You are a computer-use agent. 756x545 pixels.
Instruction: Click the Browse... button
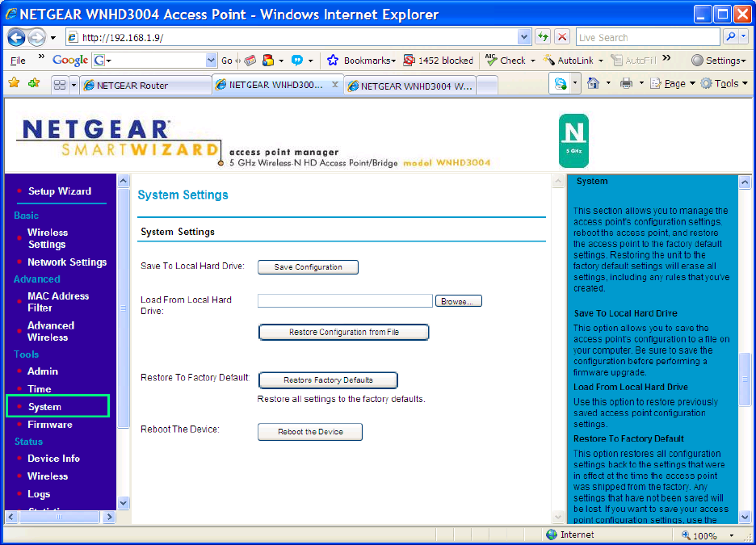coord(459,301)
